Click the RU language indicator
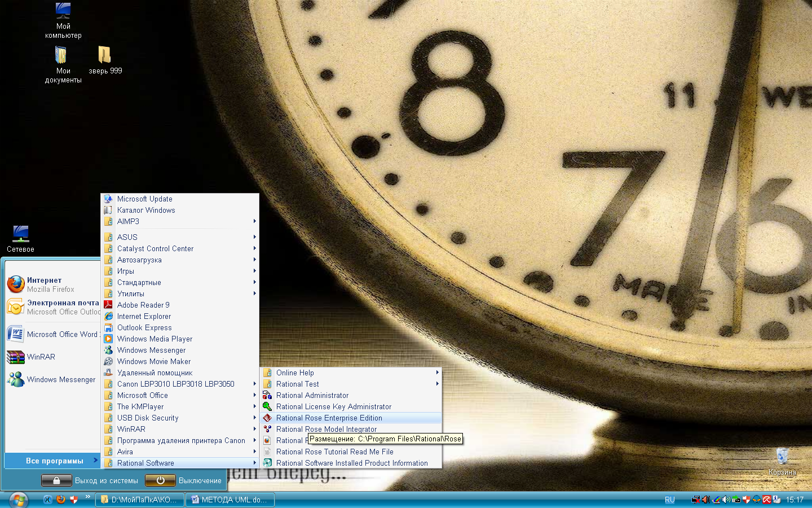812x508 pixels. pos(669,500)
